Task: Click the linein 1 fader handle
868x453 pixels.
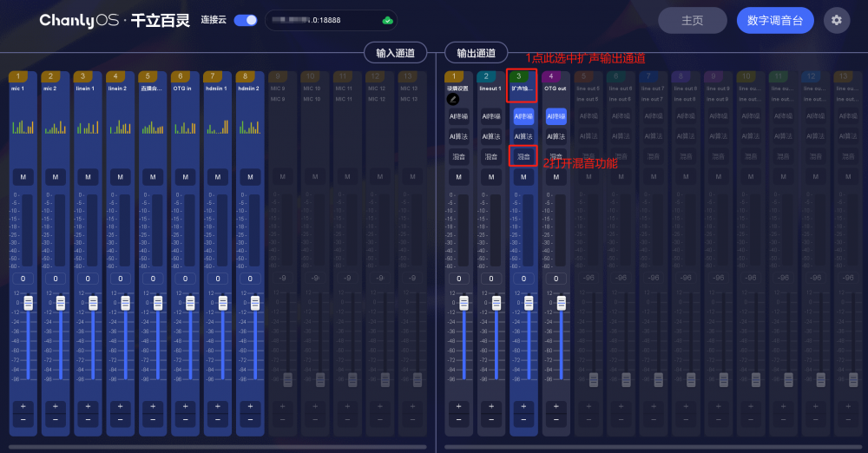Action: click(93, 303)
